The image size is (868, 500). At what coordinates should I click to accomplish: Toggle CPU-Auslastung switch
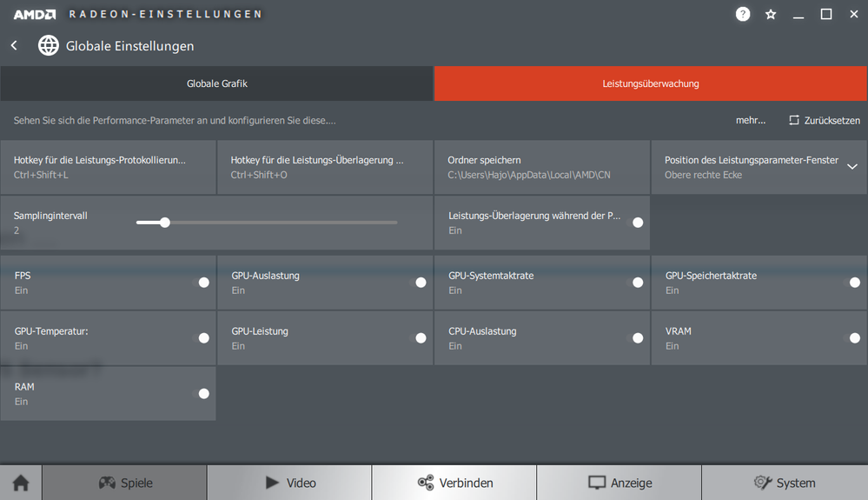(637, 338)
